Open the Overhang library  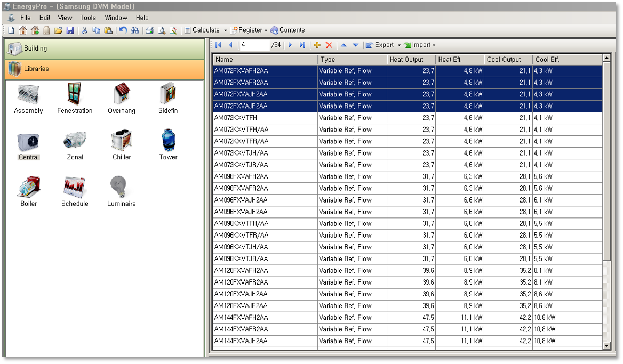[x=122, y=99]
